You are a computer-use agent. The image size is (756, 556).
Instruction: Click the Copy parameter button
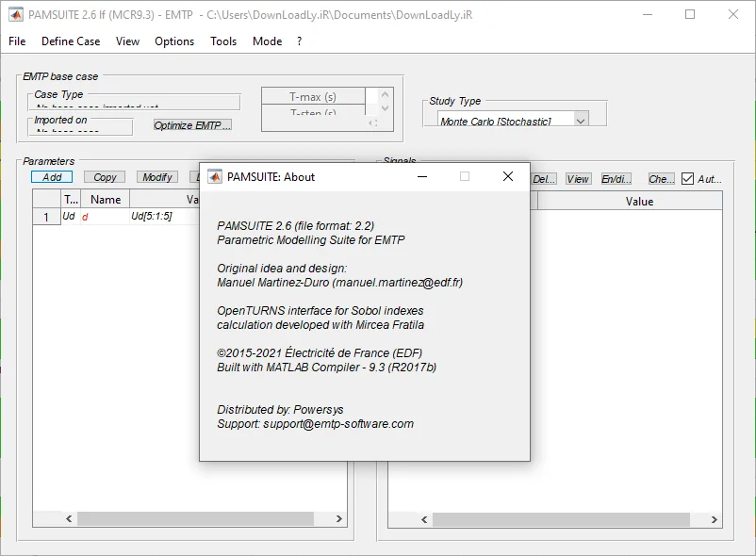[105, 177]
